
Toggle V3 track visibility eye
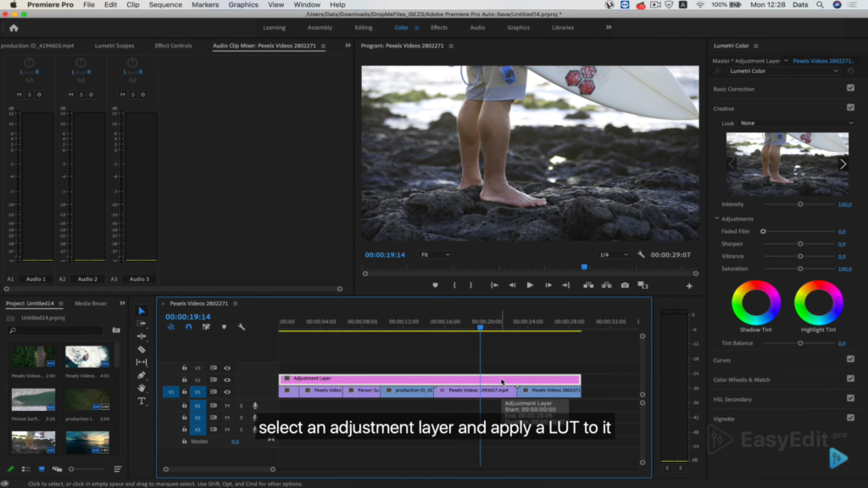point(227,368)
